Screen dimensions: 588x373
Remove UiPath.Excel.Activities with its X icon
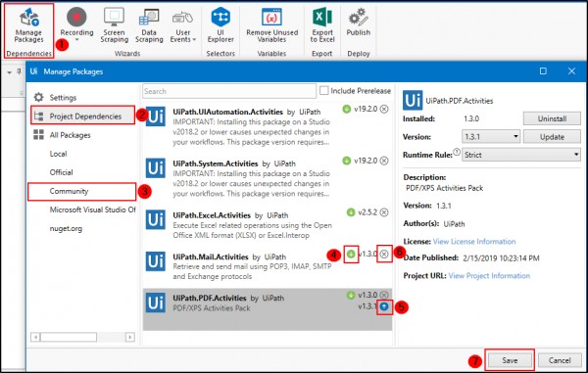(x=384, y=212)
